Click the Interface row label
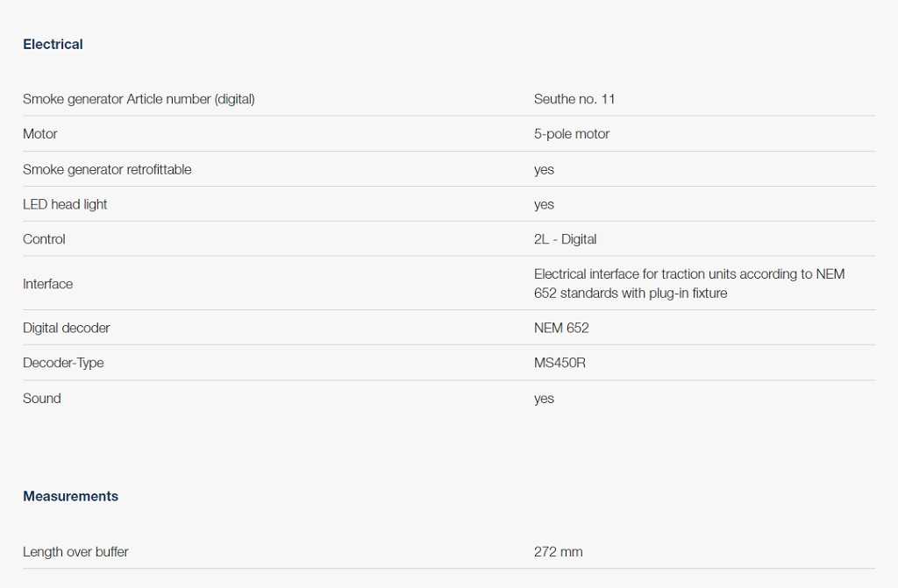898x588 pixels. 47,284
